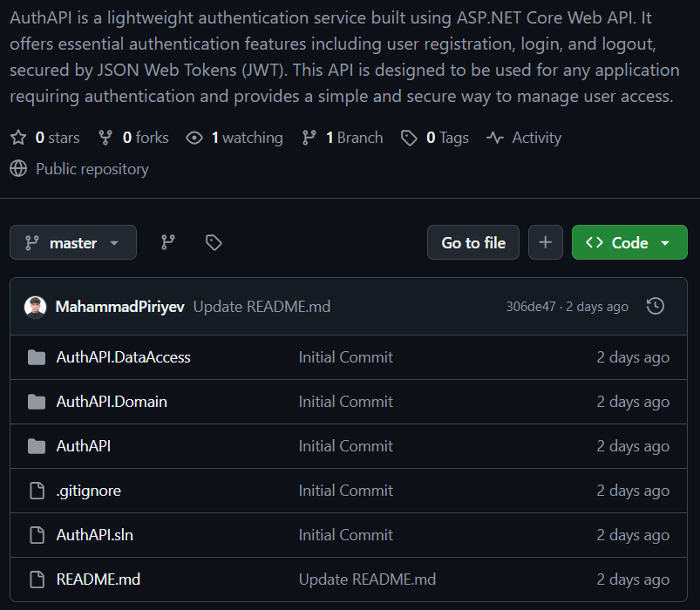Screen dimensions: 700x610
Task: Click the 306de47 commit hash
Action: pyautogui.click(x=531, y=307)
